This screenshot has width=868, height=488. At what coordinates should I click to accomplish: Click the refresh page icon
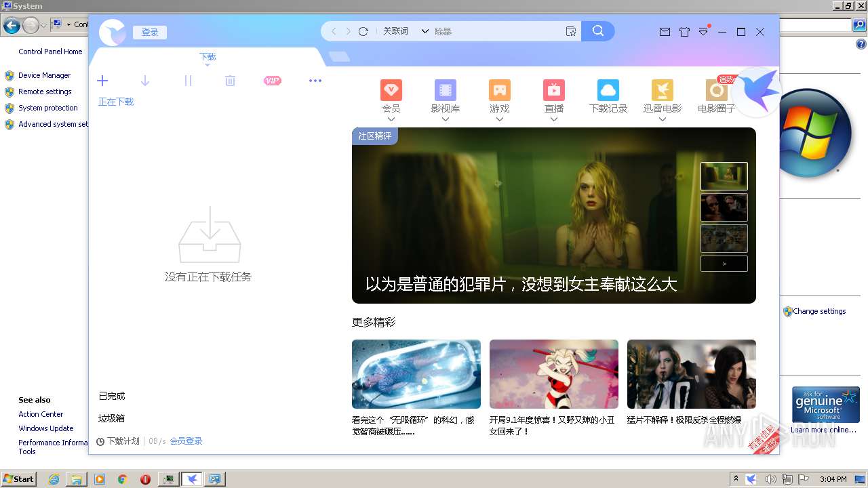point(363,31)
